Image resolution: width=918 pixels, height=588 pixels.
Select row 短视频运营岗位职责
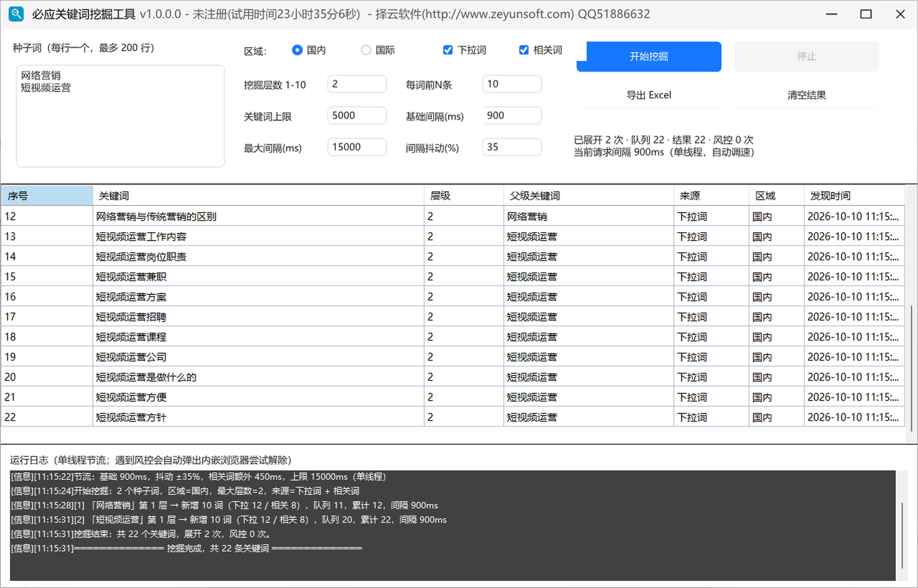[x=453, y=257]
